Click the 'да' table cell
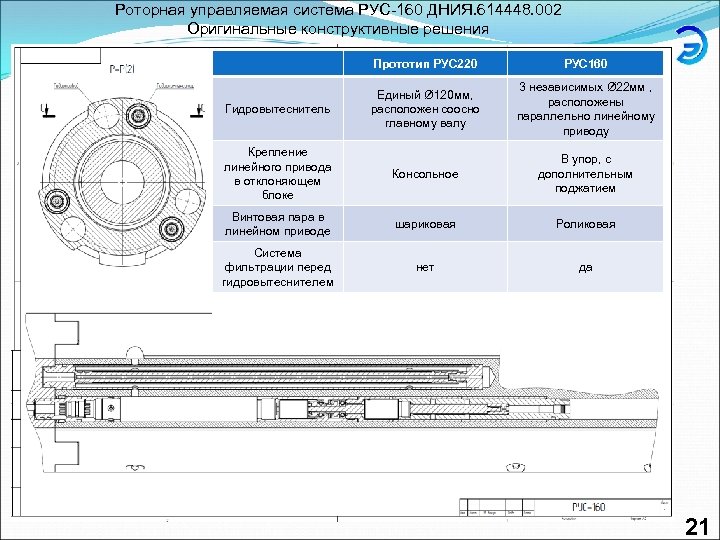720x540 pixels. pyautogui.click(x=585, y=267)
